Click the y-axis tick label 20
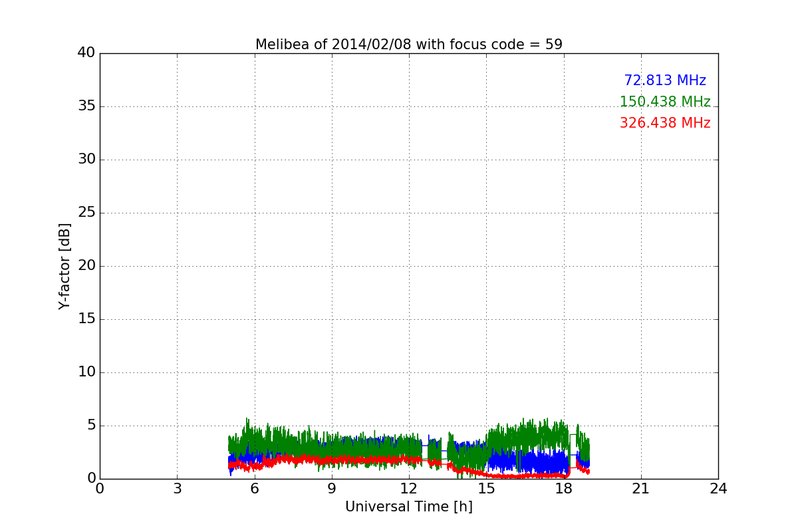Viewport: 798px width, 532px height. 86,266
